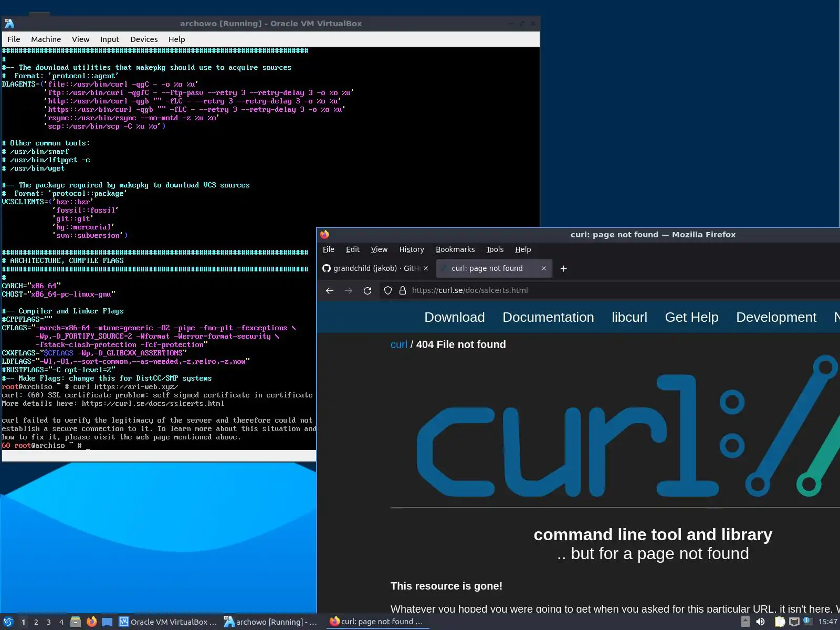Open the Machine menu in VirtualBox

coord(46,39)
